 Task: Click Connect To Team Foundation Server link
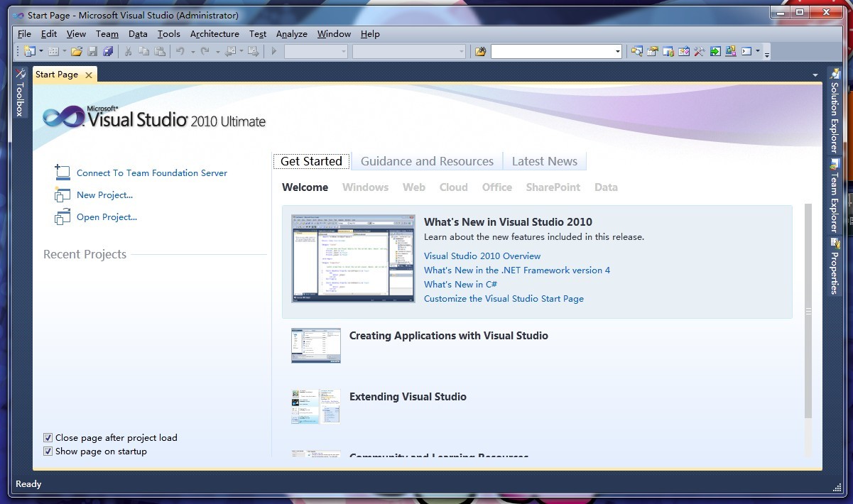point(152,172)
